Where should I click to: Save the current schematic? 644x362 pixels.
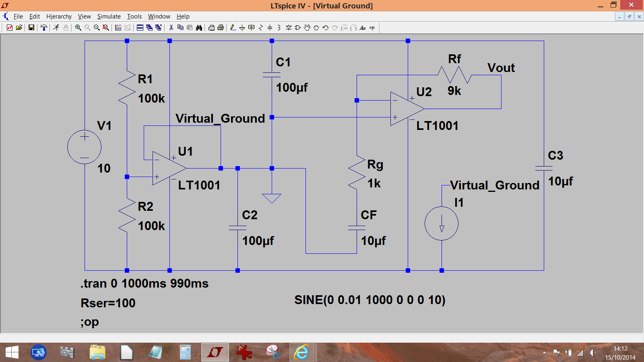pyautogui.click(x=31, y=28)
